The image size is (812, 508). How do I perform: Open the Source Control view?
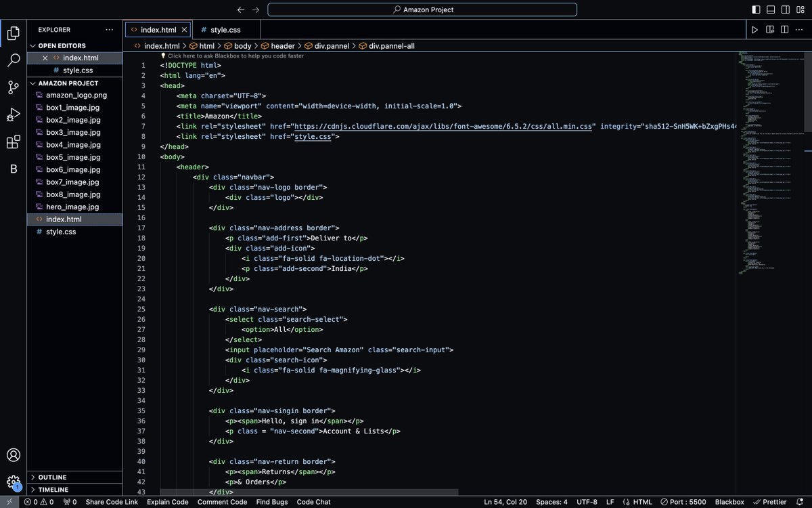pyautogui.click(x=13, y=87)
